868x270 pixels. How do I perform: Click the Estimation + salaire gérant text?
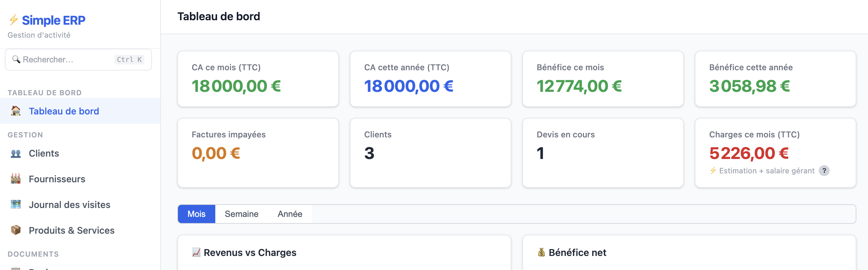(767, 171)
